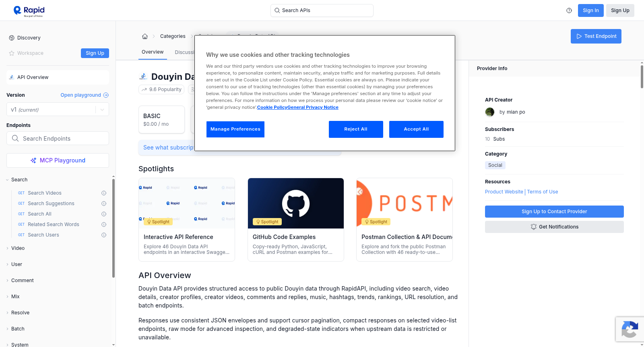Click Sign Up to Contact Provider
Image resolution: width=644 pixels, height=347 pixels.
coord(554,212)
